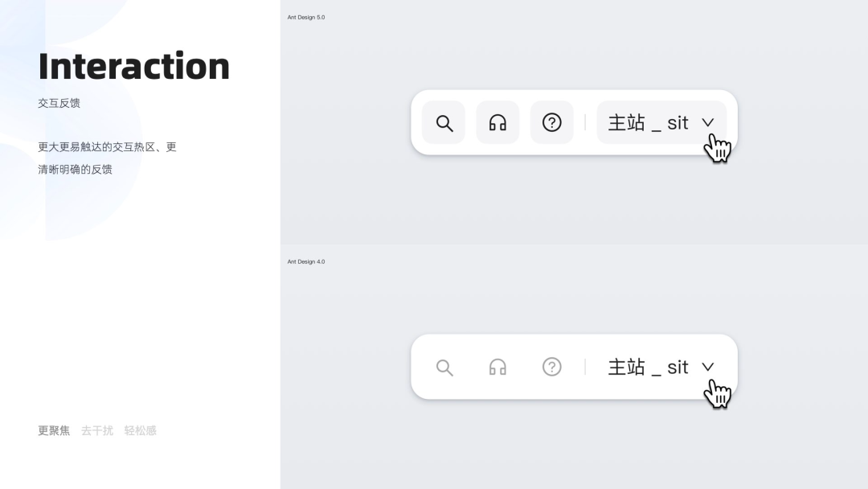Expand the chevron arrow in Ant Design 4.0 bar
868x489 pixels.
pos(707,367)
